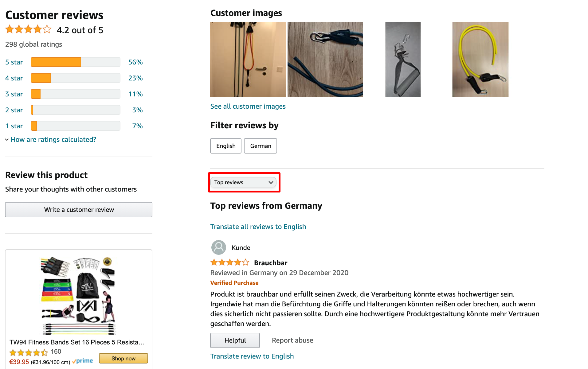Click the overall 4.2 star rating icons
The width and height of the screenshot is (588, 369).
pos(28,29)
